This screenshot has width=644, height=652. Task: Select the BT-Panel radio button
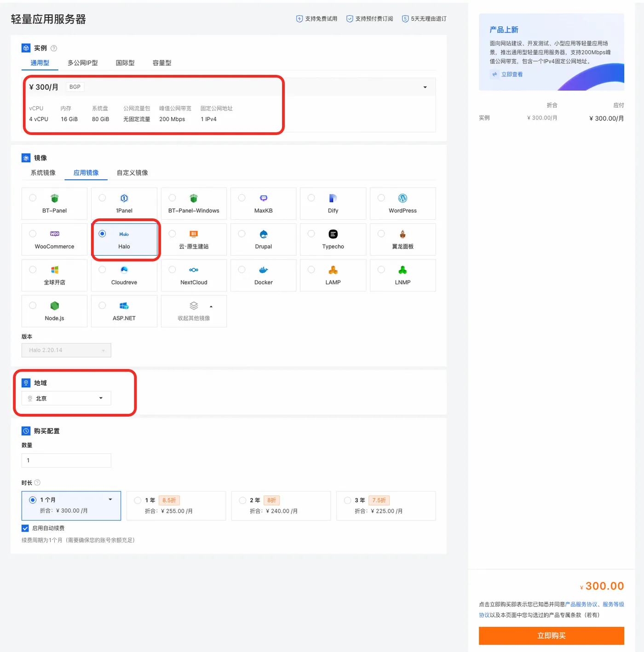[x=33, y=198]
